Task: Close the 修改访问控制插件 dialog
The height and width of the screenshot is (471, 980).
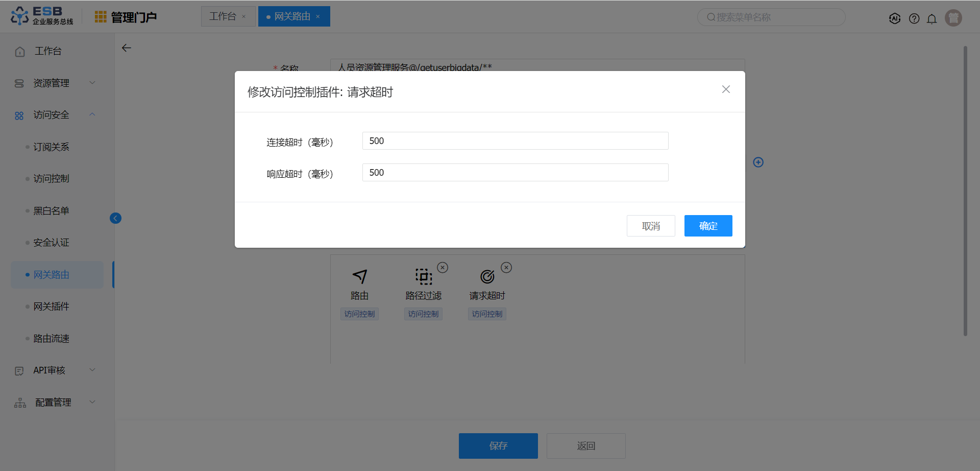Action: (726, 89)
